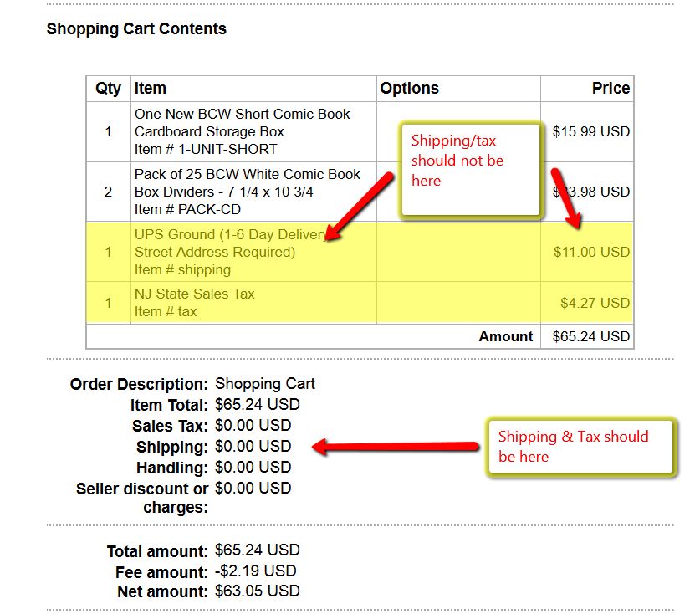Click the $4.27 USD tax price
This screenshot has height=614, width=700.
coord(595,303)
